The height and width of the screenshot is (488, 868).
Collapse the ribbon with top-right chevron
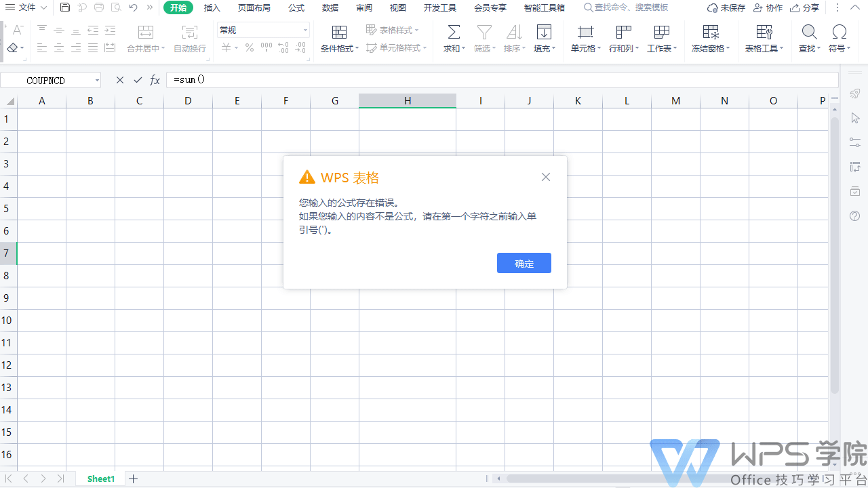pyautogui.click(x=856, y=8)
